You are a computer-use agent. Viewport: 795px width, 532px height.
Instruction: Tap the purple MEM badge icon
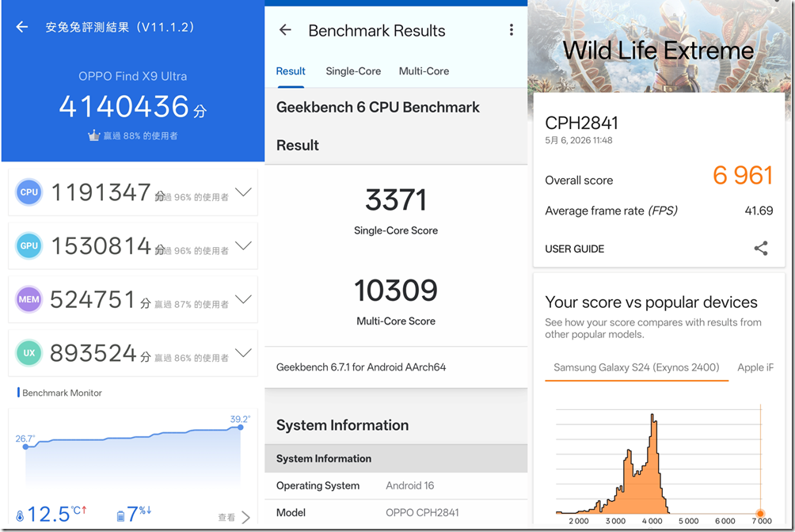click(x=29, y=299)
